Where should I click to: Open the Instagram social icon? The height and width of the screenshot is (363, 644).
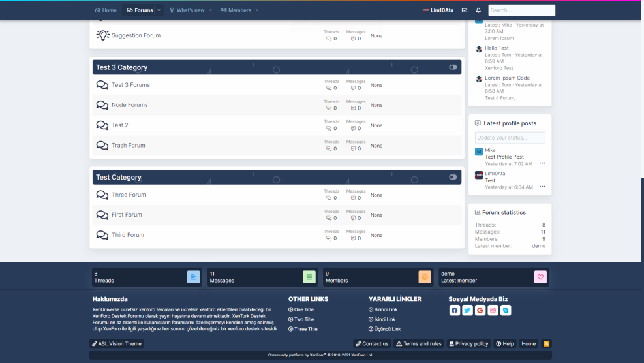[493, 311]
